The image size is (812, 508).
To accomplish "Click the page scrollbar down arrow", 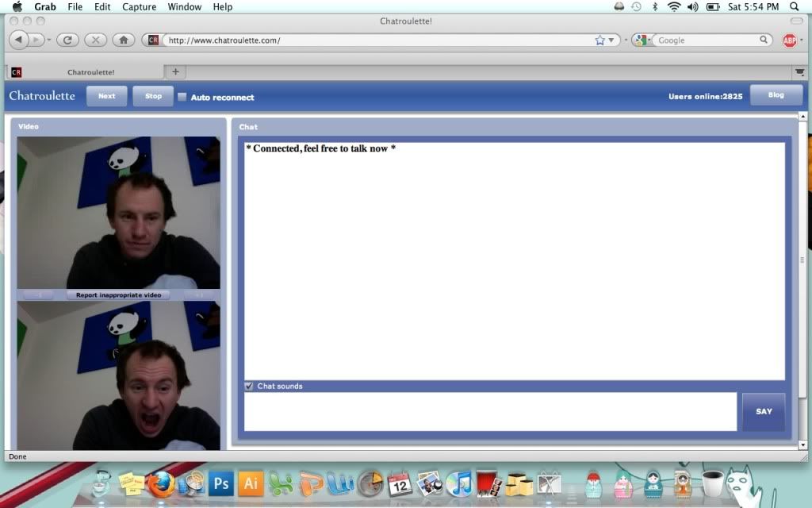I will click(x=802, y=444).
